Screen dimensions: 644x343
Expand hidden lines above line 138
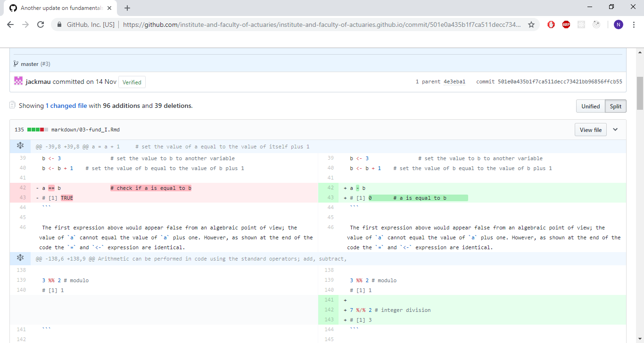tap(20, 258)
